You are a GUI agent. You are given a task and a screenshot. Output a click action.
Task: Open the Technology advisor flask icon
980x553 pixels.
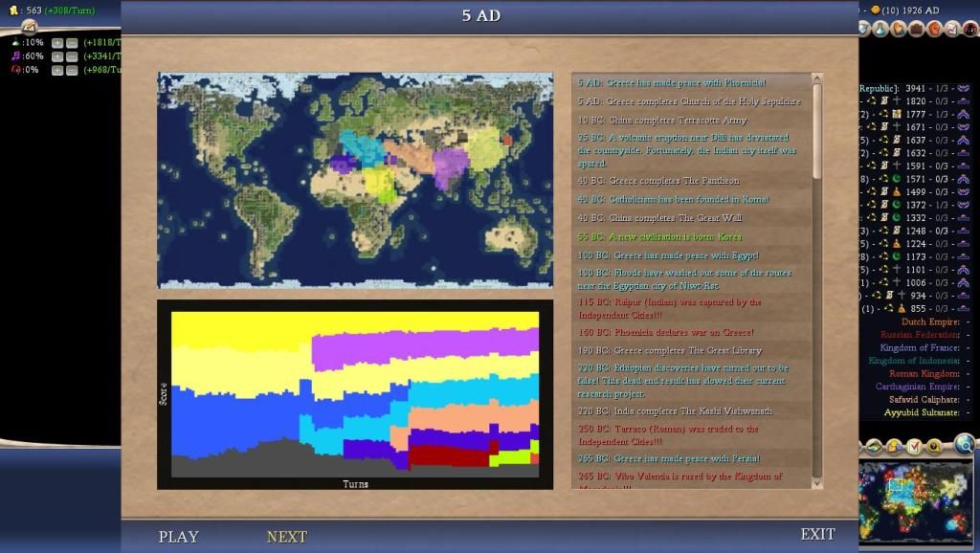[880, 29]
